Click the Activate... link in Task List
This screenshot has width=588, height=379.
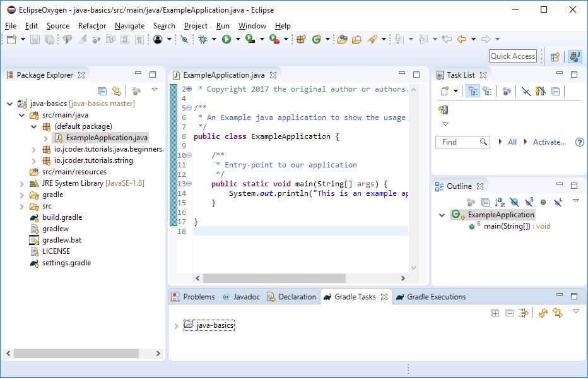(x=550, y=142)
